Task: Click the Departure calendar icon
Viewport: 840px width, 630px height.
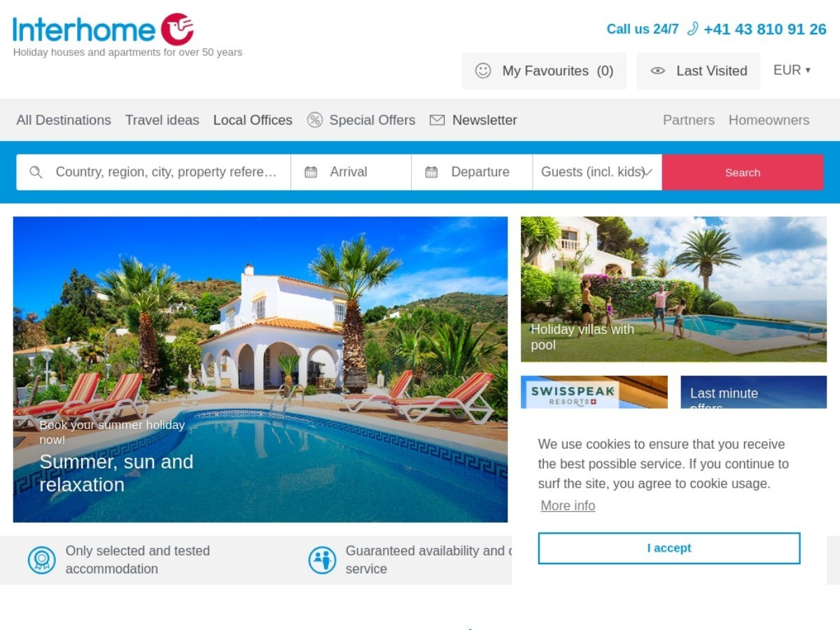Action: (432, 172)
